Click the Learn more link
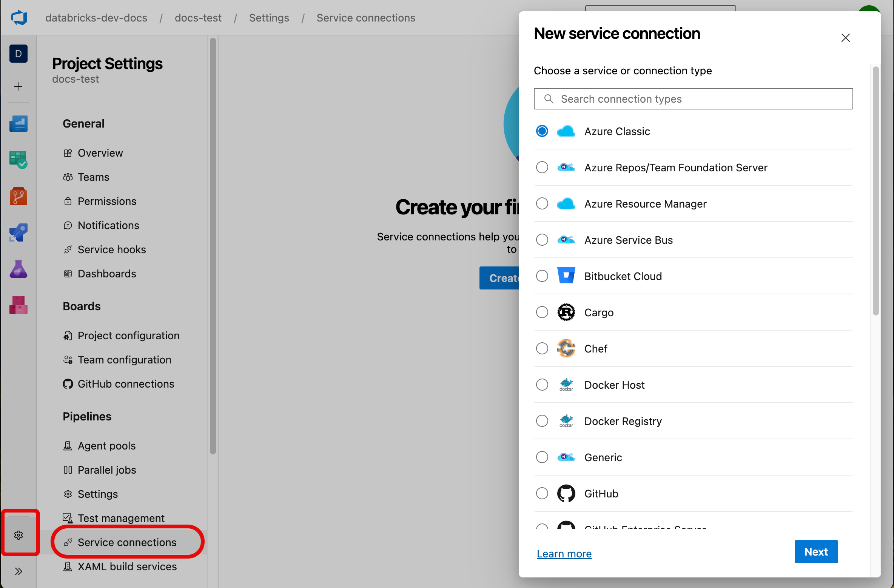Image resolution: width=894 pixels, height=588 pixels. coord(564,553)
